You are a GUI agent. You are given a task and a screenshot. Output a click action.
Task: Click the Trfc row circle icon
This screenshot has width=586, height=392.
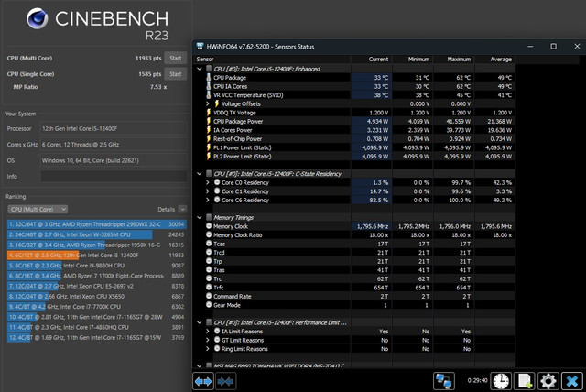coord(209,287)
